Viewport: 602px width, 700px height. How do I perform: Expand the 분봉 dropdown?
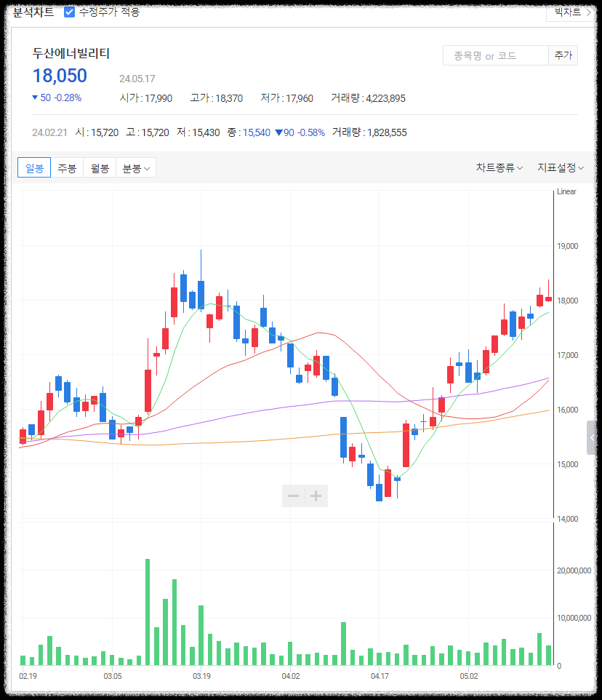(136, 168)
